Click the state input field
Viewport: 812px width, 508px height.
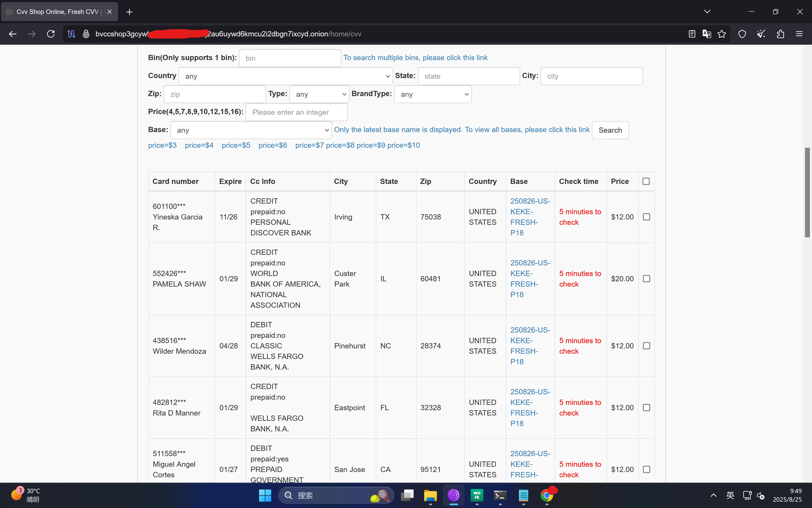tap(469, 76)
